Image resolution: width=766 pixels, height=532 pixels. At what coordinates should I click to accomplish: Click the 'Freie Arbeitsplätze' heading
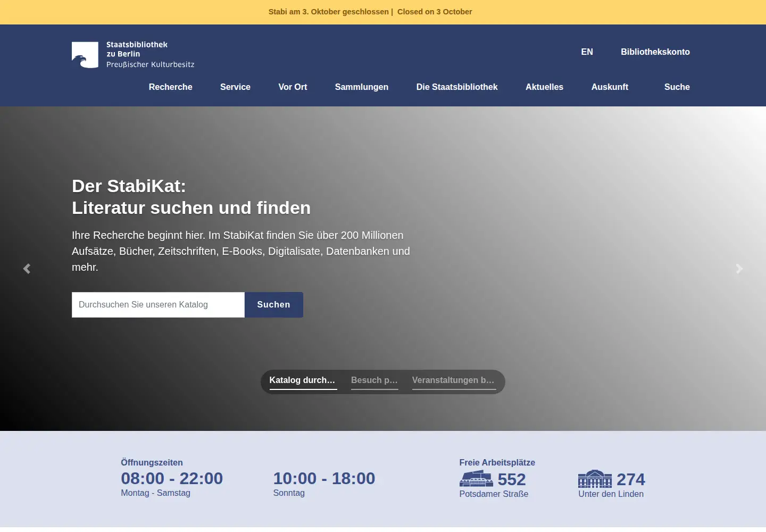tap(497, 463)
